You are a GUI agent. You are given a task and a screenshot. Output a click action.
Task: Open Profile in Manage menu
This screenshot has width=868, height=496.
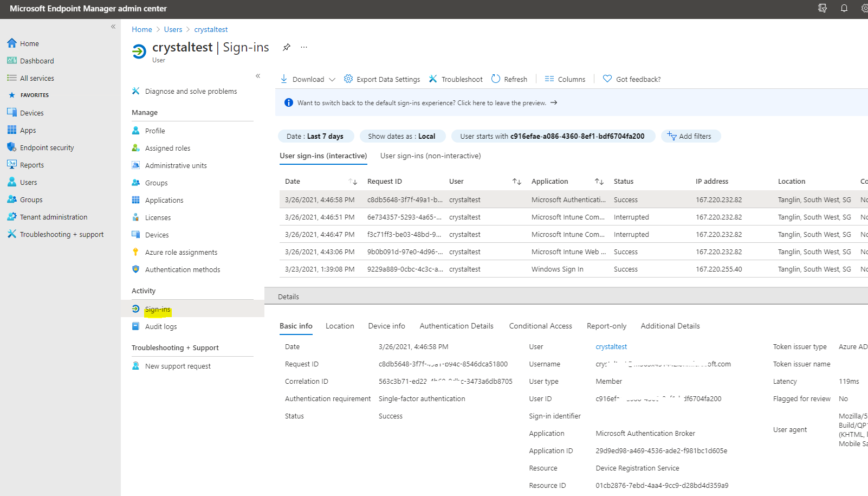pos(155,131)
